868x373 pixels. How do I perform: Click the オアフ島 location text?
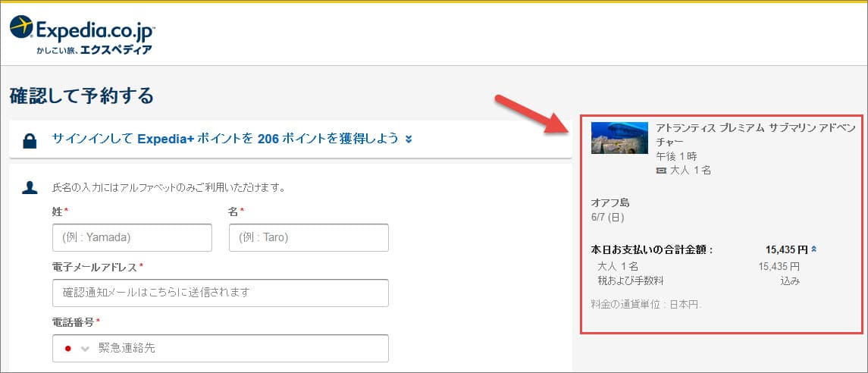click(610, 202)
